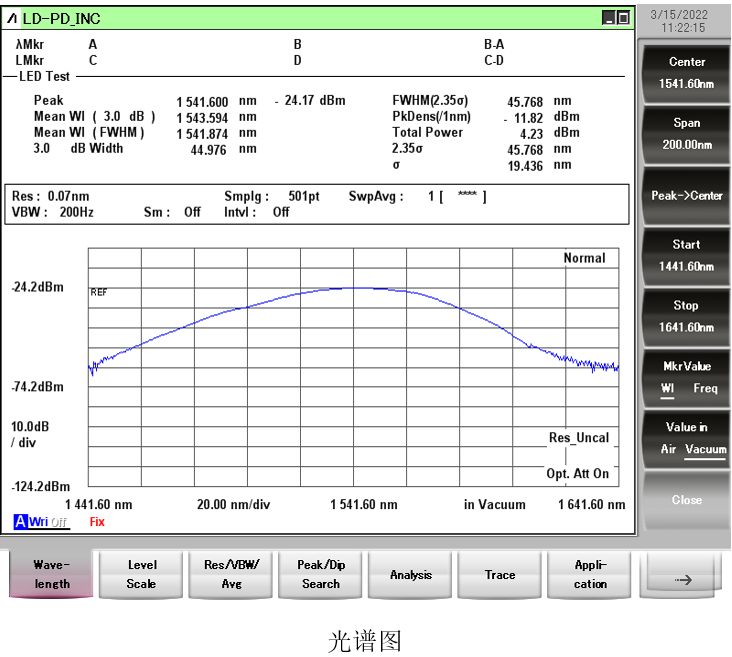Click the REF level marker on graph
732x657 pixels.
pos(99,293)
